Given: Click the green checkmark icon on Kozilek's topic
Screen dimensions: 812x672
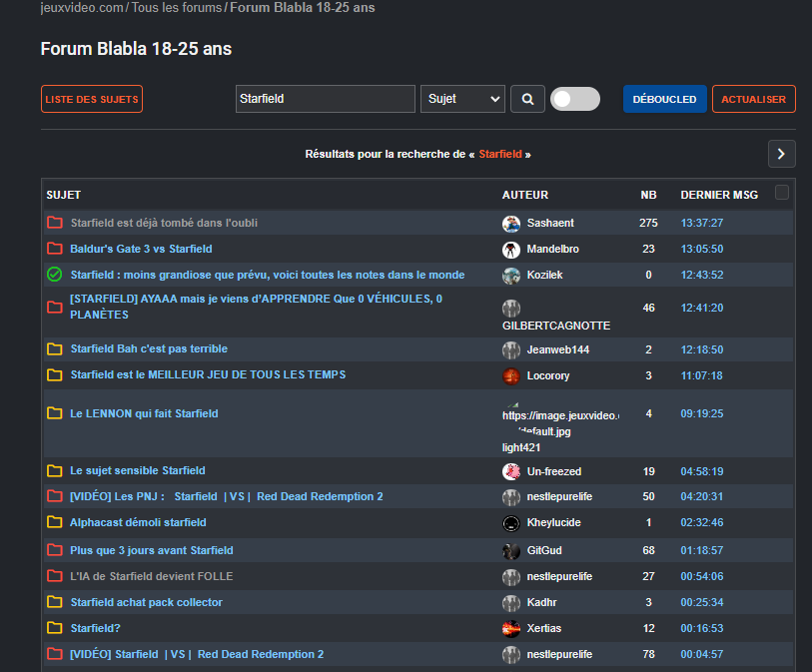Looking at the screenshot, I should (x=54, y=275).
